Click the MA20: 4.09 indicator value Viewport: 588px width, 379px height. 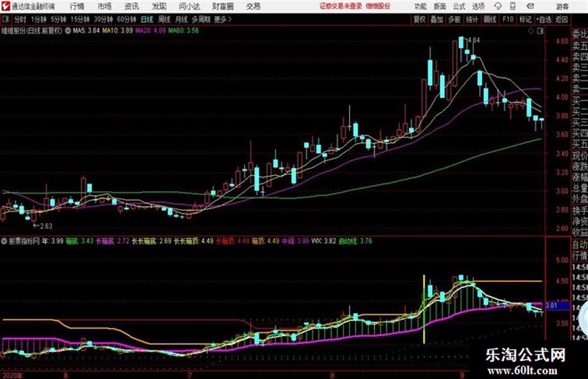point(151,30)
